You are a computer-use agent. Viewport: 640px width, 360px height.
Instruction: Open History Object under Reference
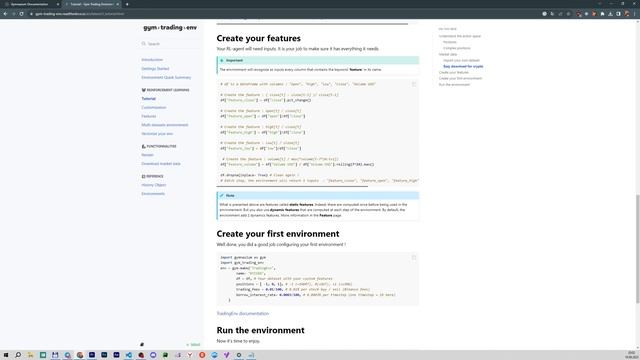(x=153, y=185)
